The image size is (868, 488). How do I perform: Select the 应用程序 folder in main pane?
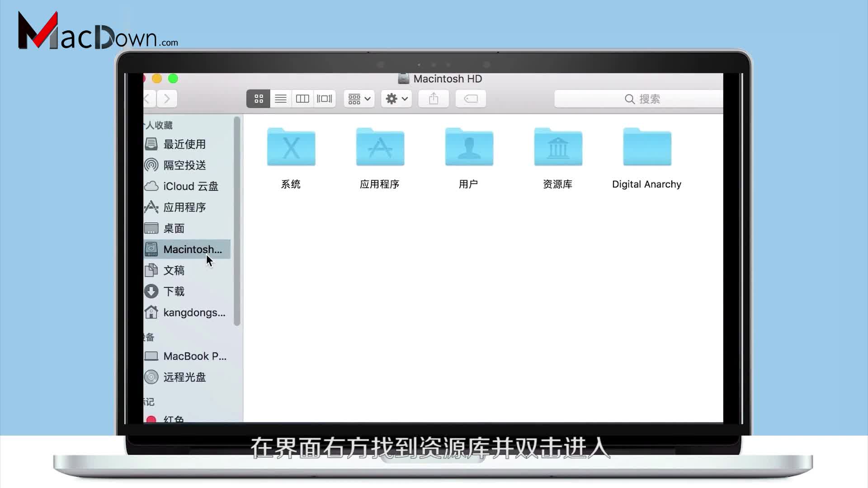tap(380, 148)
